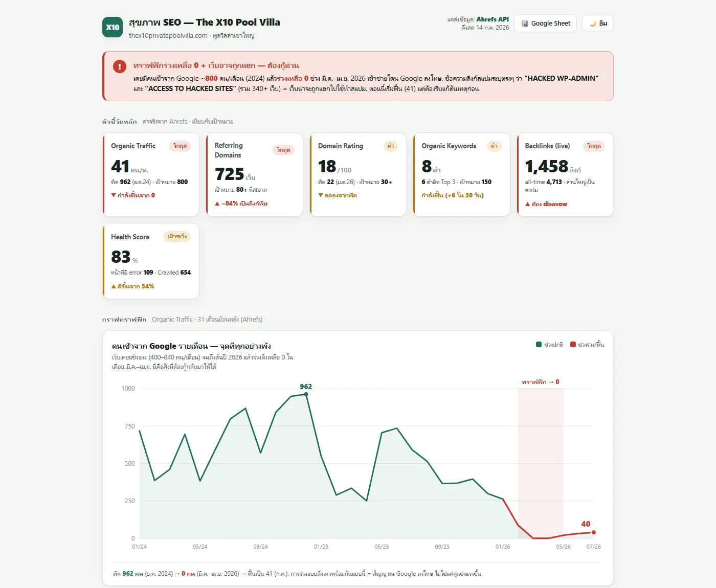Click the Health Score warning status badge
716x588 pixels.
coord(177,236)
